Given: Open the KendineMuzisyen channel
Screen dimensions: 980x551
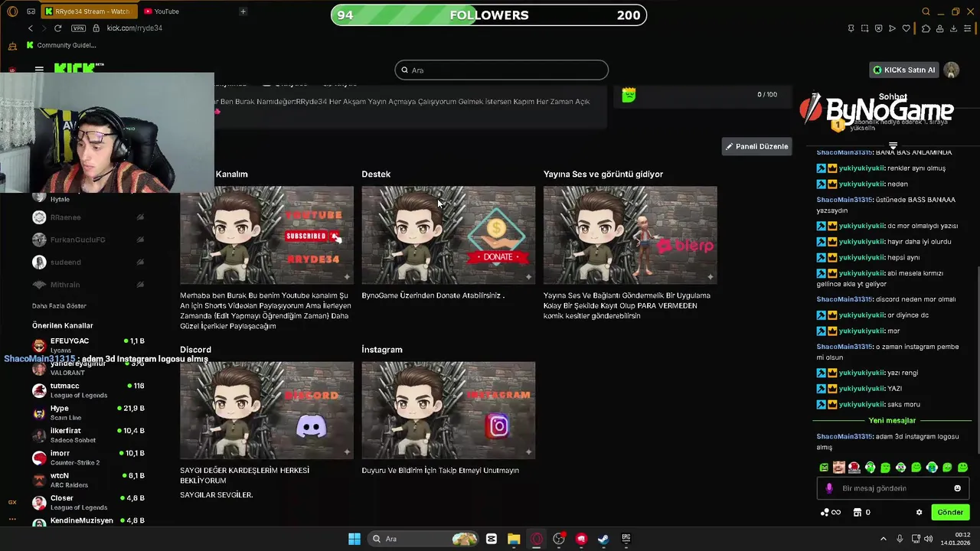Looking at the screenshot, I should pos(88,521).
